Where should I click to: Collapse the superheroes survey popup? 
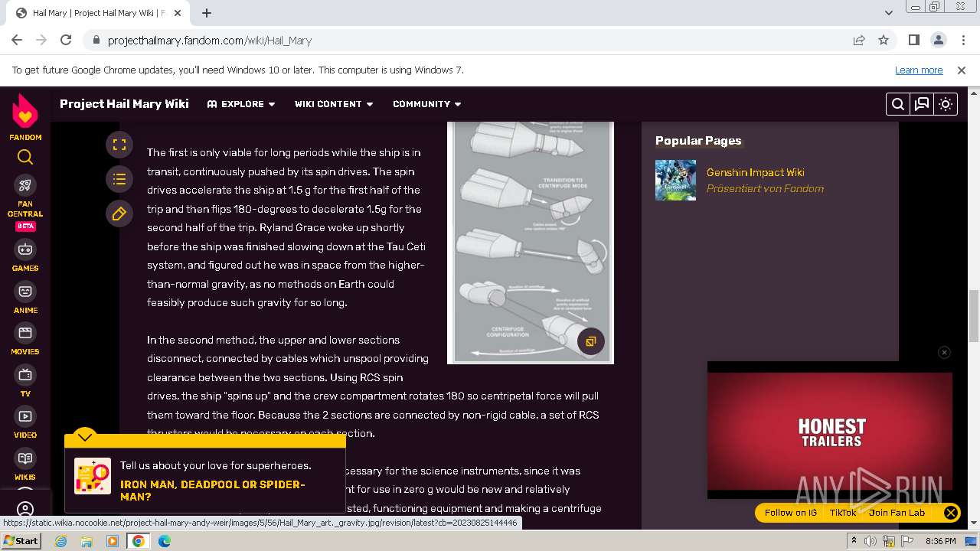point(85,437)
